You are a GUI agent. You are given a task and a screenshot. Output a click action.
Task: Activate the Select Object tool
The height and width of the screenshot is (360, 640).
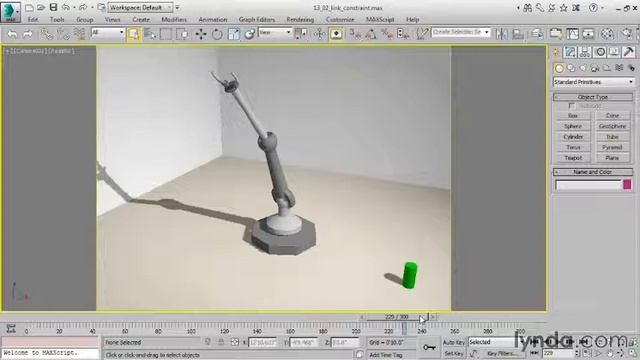pos(134,34)
